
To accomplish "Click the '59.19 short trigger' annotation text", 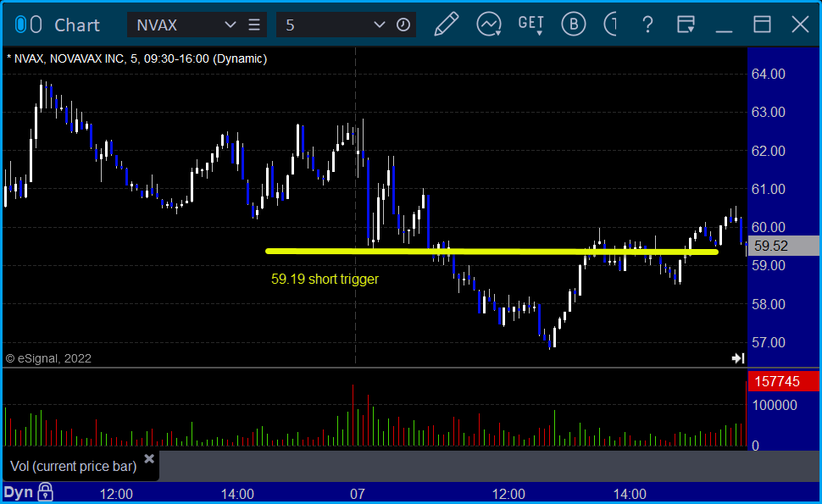I will [325, 280].
